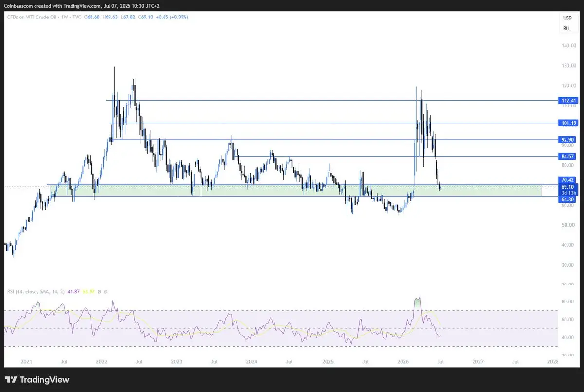Select the BLL unit label

[x=567, y=29]
